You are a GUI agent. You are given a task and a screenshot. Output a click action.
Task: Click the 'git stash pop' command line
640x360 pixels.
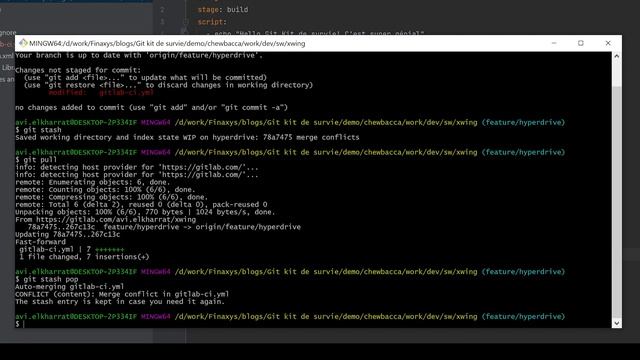47,279
